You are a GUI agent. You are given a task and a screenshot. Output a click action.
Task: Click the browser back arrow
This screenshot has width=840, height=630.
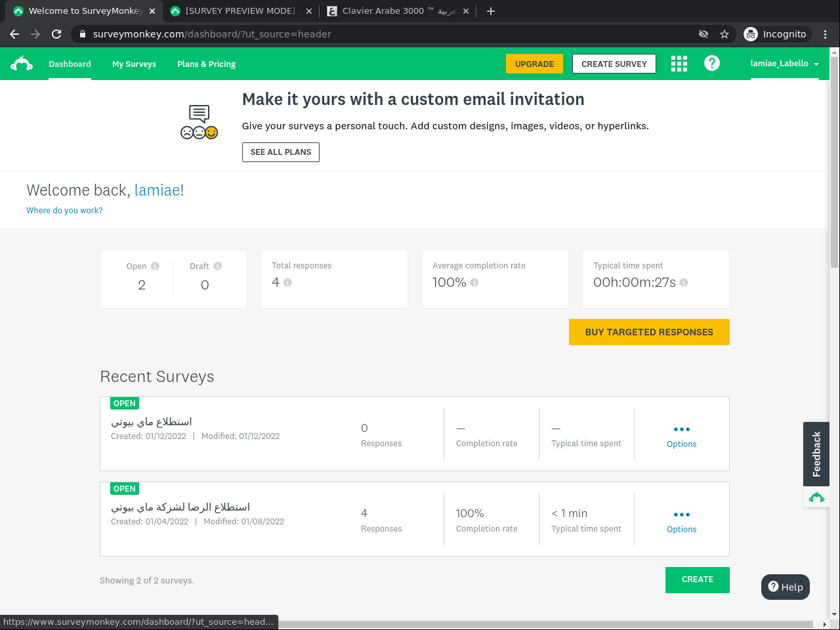click(14, 34)
